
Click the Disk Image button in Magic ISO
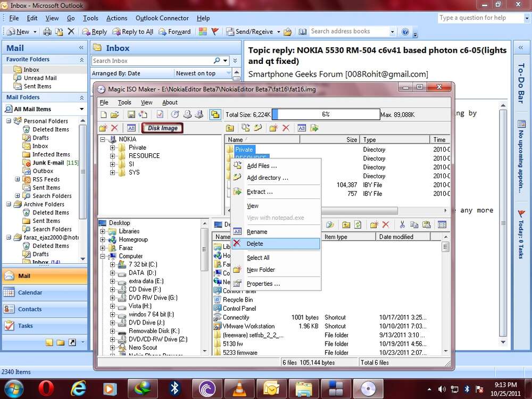pyautogui.click(x=162, y=128)
